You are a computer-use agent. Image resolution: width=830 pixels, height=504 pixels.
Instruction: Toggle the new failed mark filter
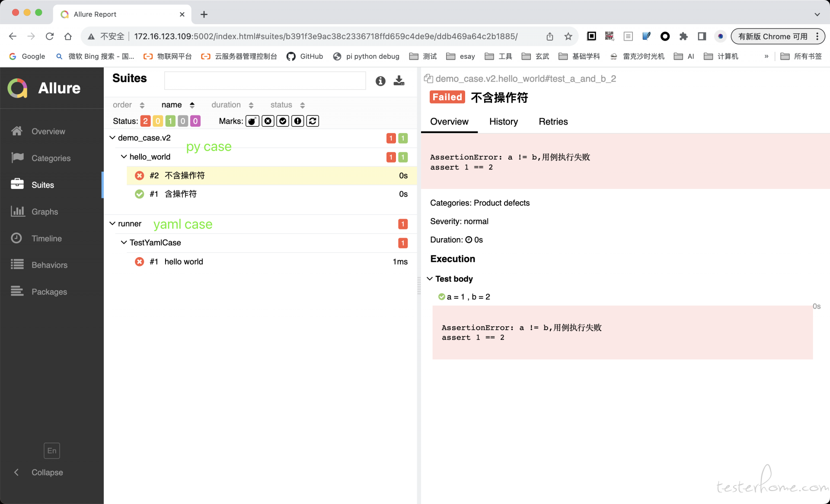point(268,121)
